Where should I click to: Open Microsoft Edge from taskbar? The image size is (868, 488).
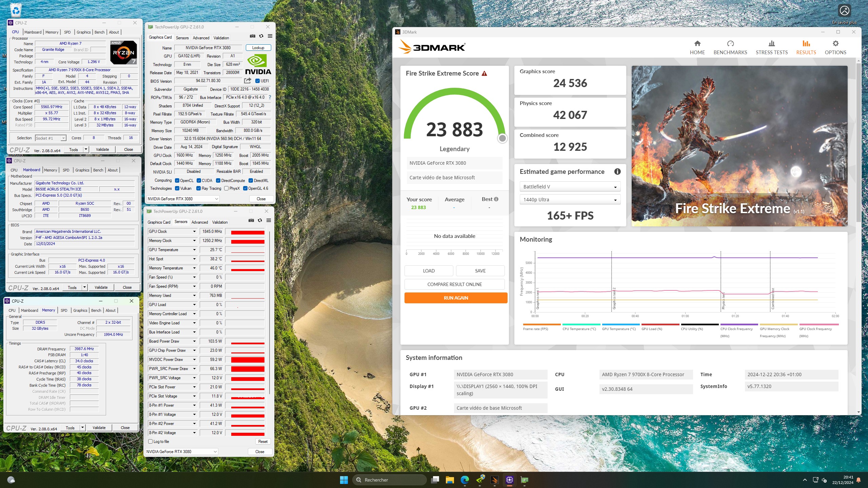465,480
